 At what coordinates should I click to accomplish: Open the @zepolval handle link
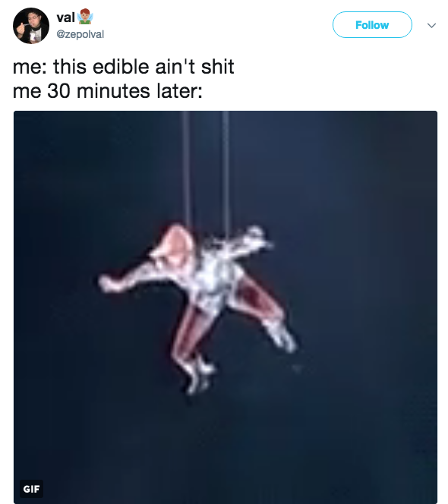pos(80,34)
